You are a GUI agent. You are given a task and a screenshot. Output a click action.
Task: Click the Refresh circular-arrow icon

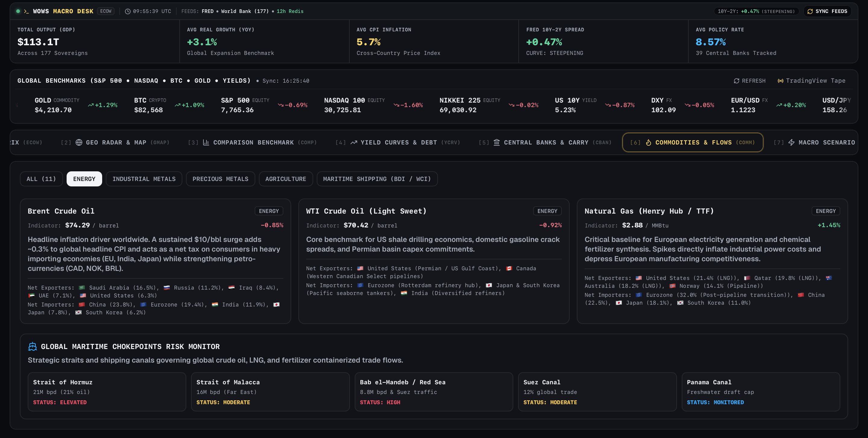[737, 81]
